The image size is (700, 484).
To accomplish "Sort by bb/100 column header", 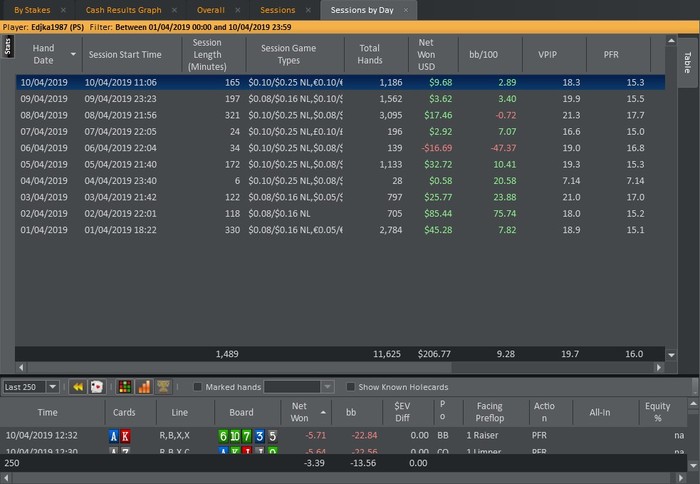I will [483, 54].
